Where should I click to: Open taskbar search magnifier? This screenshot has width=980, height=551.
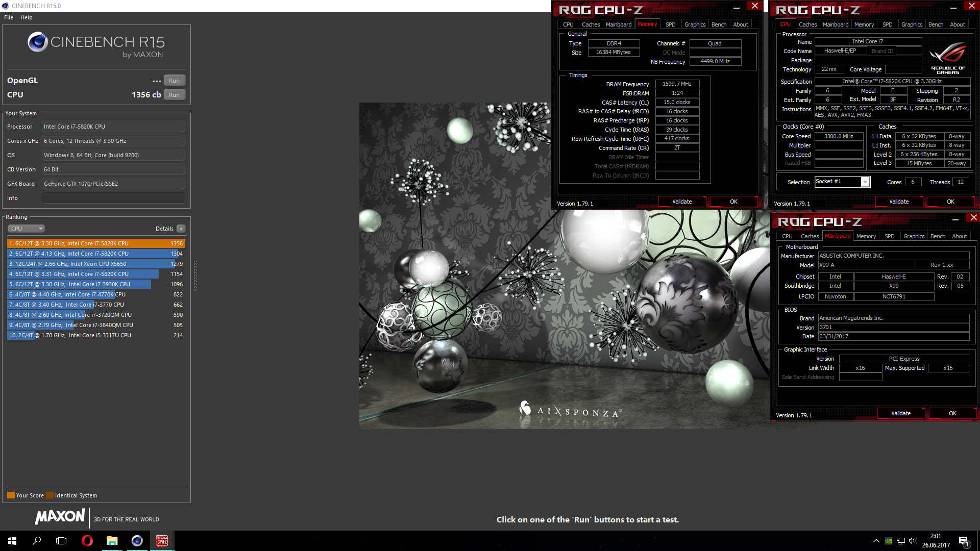(37, 541)
